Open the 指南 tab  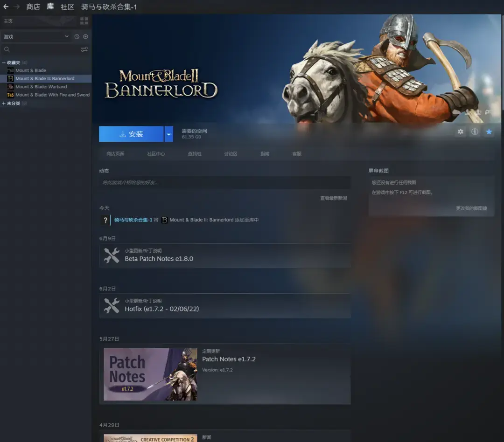[265, 154]
